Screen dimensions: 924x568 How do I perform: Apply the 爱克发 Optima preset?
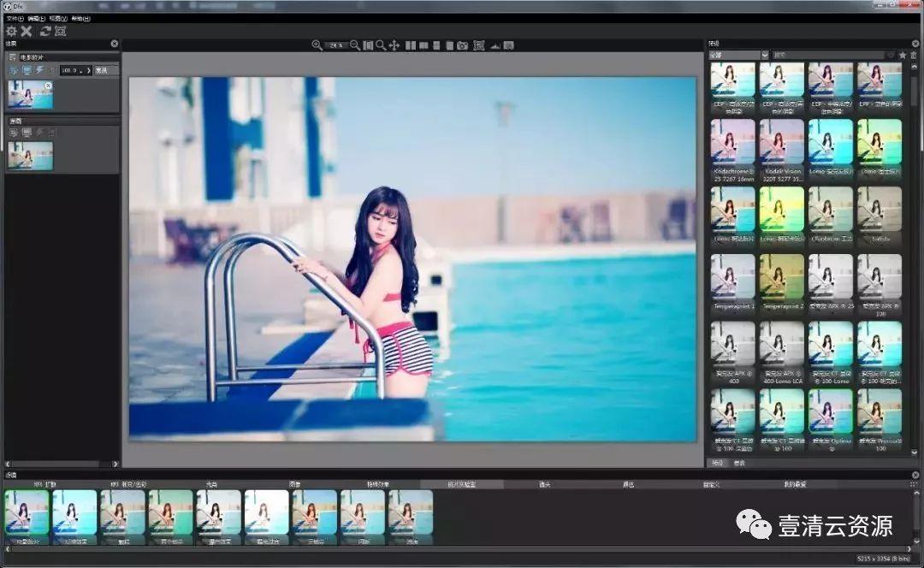click(831, 419)
